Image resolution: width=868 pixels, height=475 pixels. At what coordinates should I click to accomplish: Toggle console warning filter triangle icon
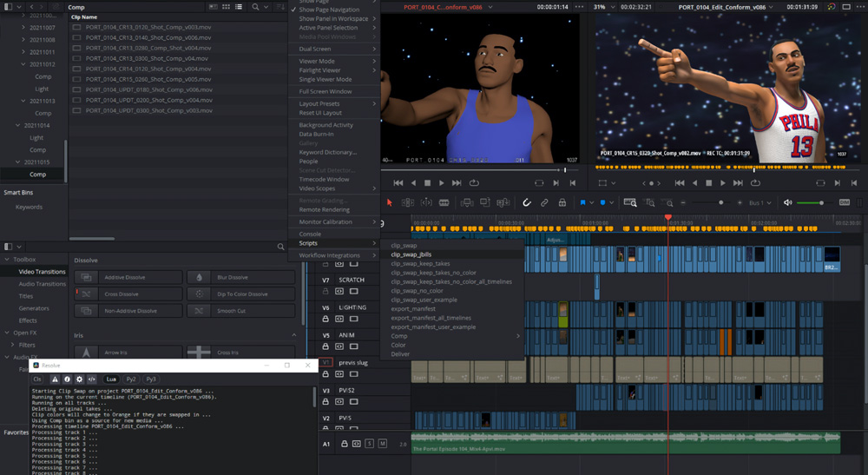pos(55,379)
